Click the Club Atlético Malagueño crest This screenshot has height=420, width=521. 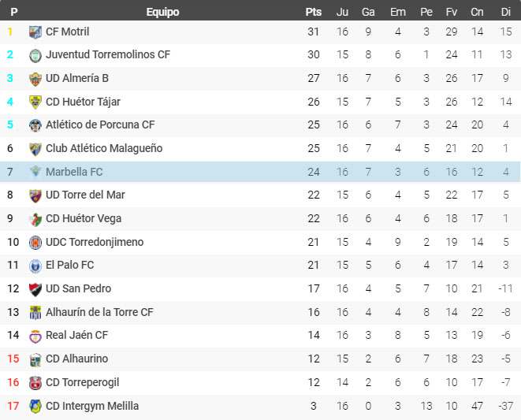click(x=35, y=149)
